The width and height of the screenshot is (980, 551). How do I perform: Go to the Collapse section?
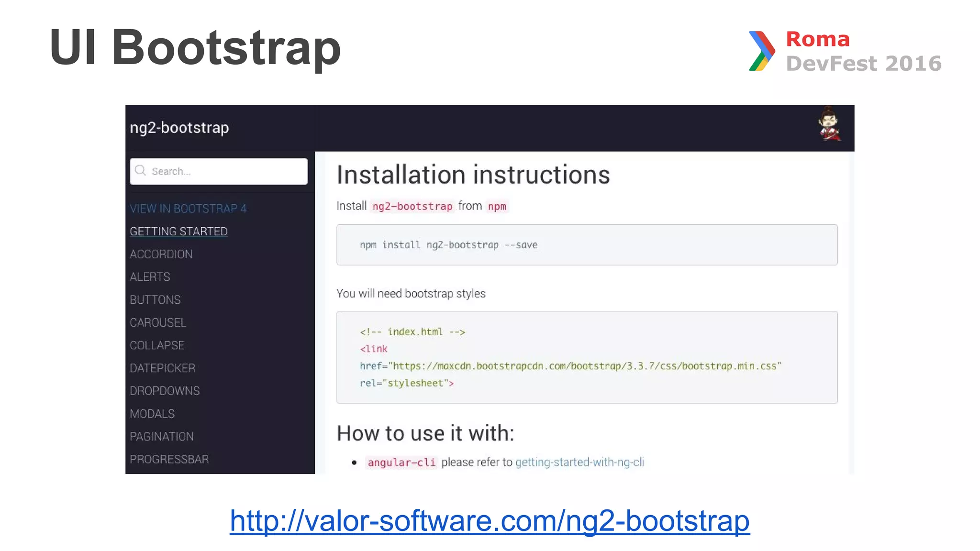[x=157, y=345]
